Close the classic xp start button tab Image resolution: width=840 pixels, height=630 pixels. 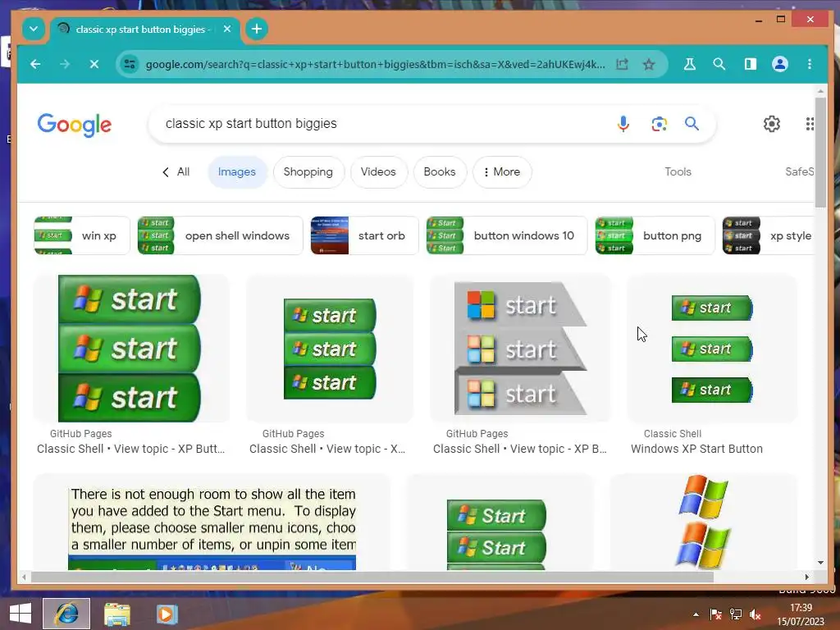227,29
